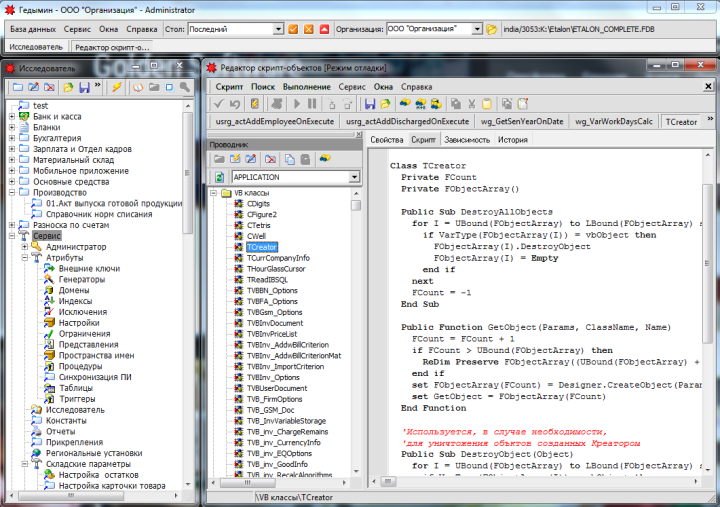Switch to the Зависимость tab
Viewport: 720px width, 507px height.
(x=467, y=140)
